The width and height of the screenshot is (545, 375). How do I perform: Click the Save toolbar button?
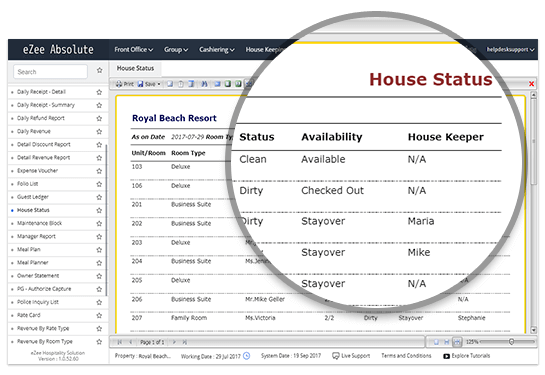[x=146, y=84]
